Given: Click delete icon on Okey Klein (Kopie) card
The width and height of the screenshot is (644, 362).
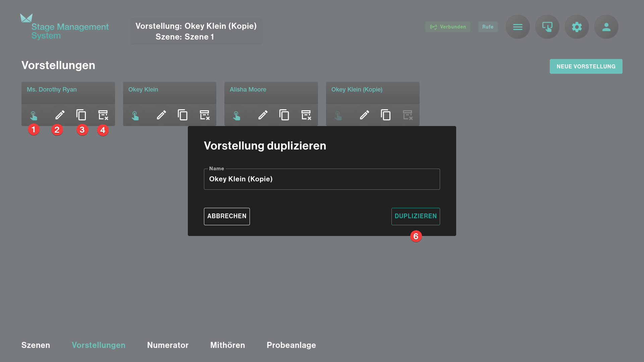Looking at the screenshot, I should pyautogui.click(x=408, y=115).
